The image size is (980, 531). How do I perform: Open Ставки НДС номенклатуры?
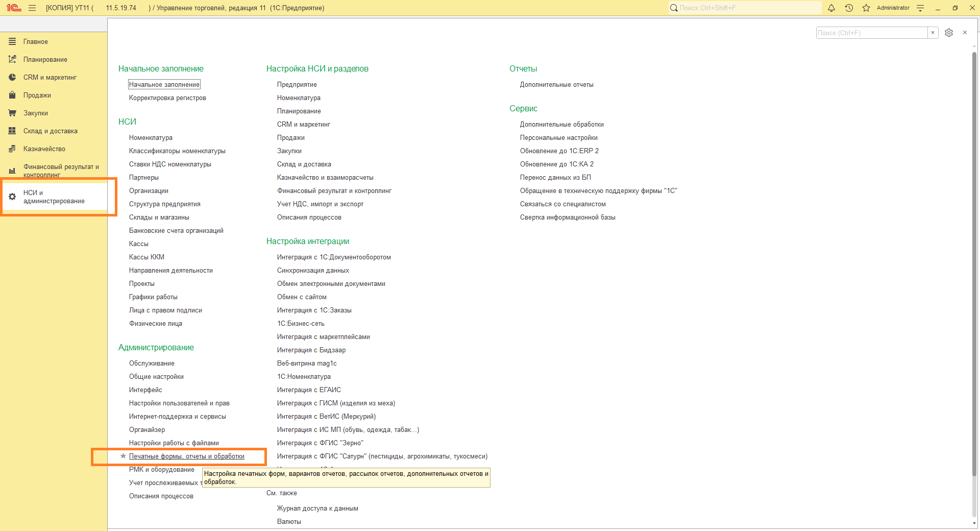pos(170,164)
